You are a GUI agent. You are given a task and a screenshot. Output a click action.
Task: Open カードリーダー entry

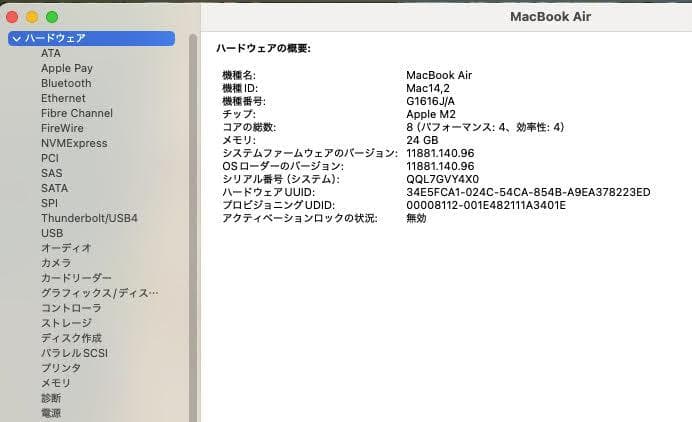[x=76, y=278]
